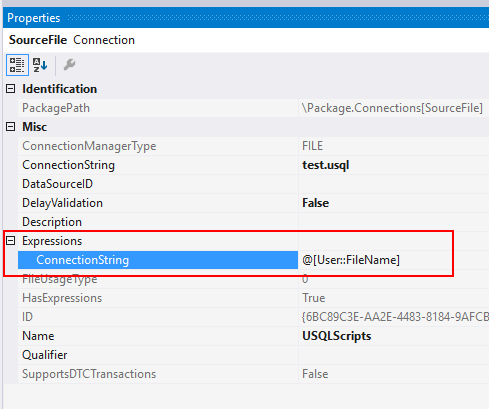Click the @[User::FileName] expression value

coord(351,260)
